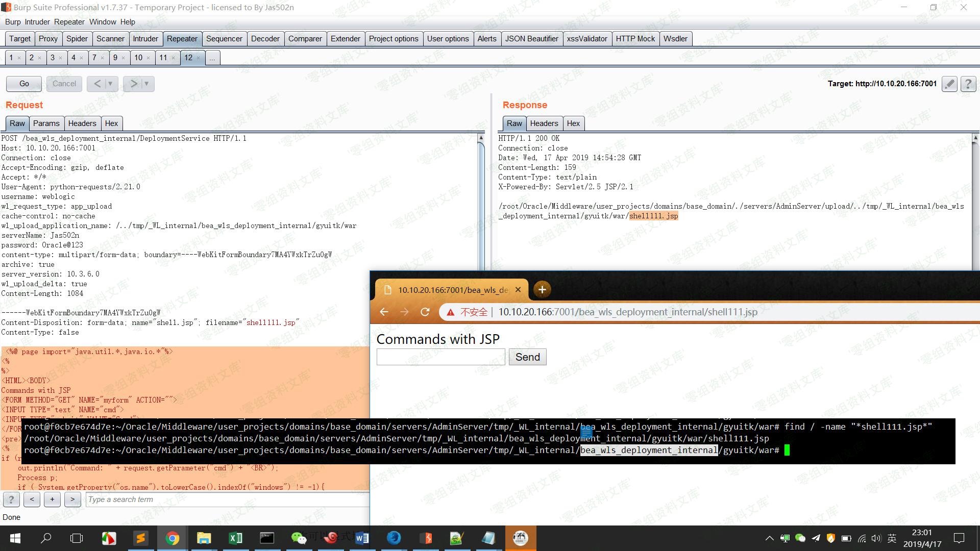
Task: Close the 10.10.20.166 browser tab
Action: (518, 290)
